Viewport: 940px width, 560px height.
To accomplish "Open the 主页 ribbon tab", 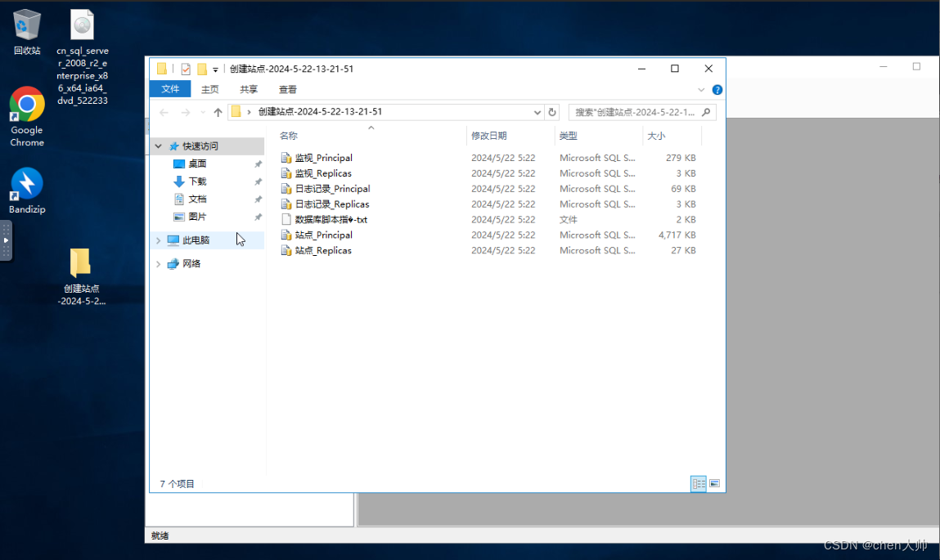I will [209, 89].
